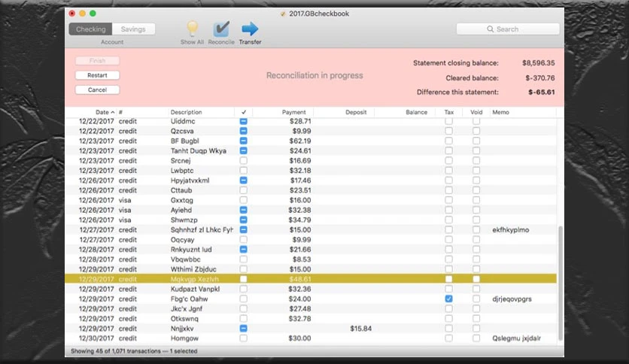The width and height of the screenshot is (629, 364).
Task: Cancel the reconciliation
Action: (97, 89)
